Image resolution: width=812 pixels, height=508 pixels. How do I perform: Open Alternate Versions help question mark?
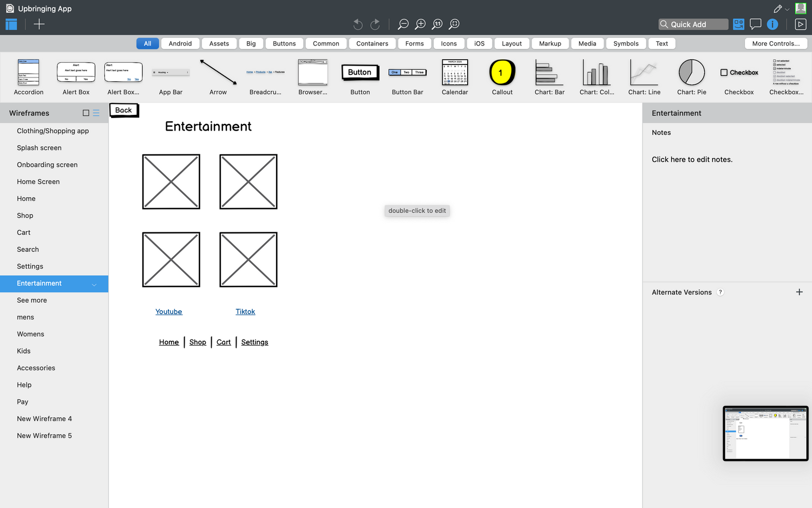[720, 292]
